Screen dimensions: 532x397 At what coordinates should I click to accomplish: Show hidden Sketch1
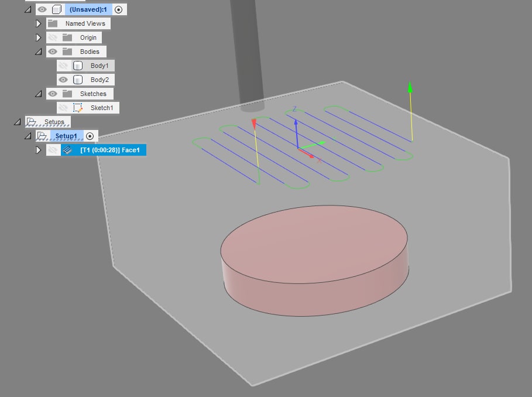tap(63, 108)
